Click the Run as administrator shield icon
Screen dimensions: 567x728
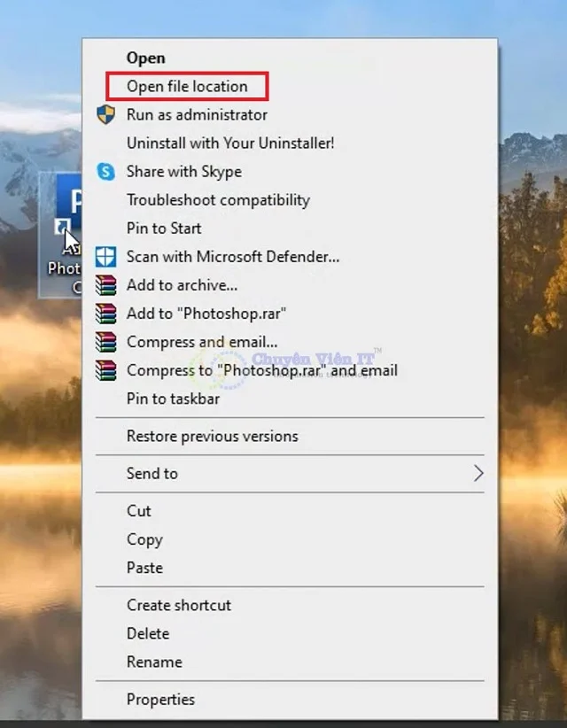pyautogui.click(x=106, y=114)
